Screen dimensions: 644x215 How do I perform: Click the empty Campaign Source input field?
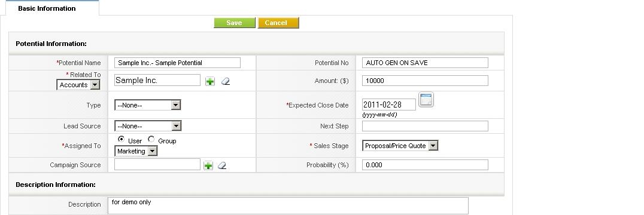(157, 165)
